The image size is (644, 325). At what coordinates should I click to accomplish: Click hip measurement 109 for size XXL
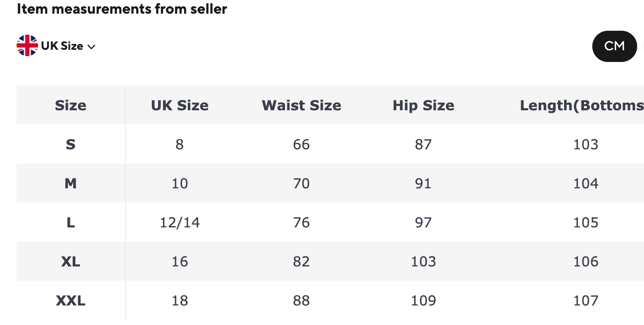tap(423, 300)
